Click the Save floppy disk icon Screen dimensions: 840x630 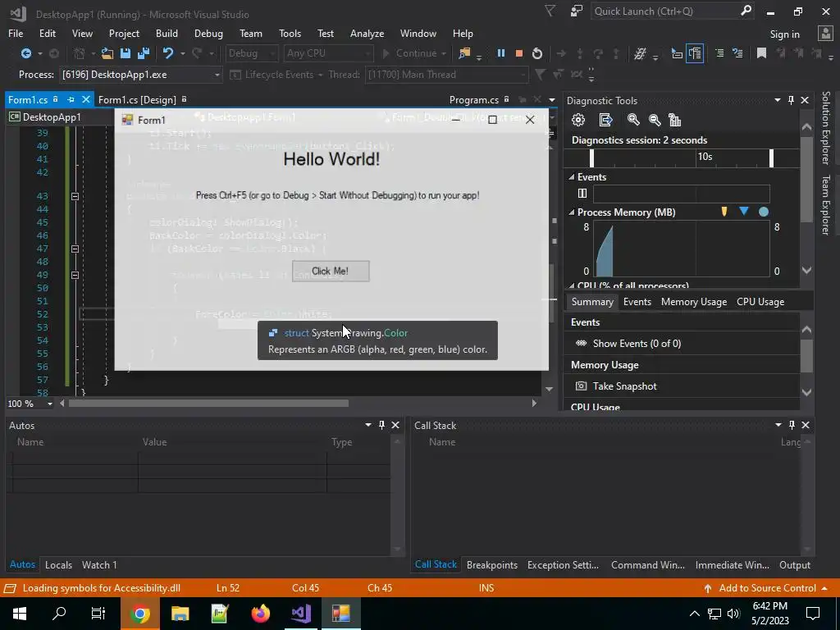click(126, 53)
